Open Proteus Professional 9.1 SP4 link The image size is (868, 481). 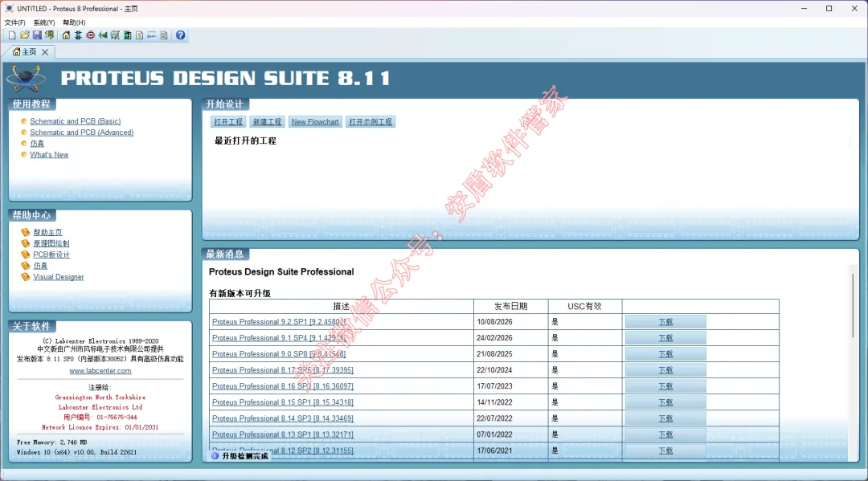278,338
